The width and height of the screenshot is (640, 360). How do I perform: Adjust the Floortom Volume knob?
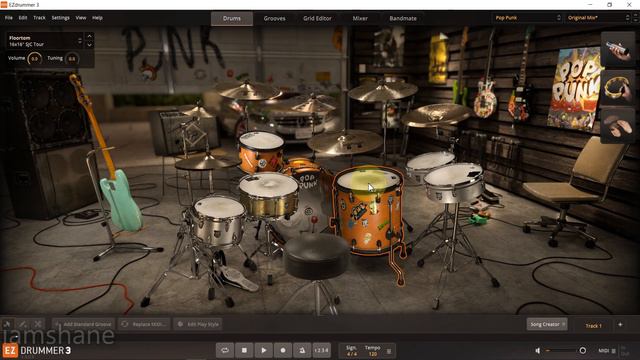tap(35, 59)
